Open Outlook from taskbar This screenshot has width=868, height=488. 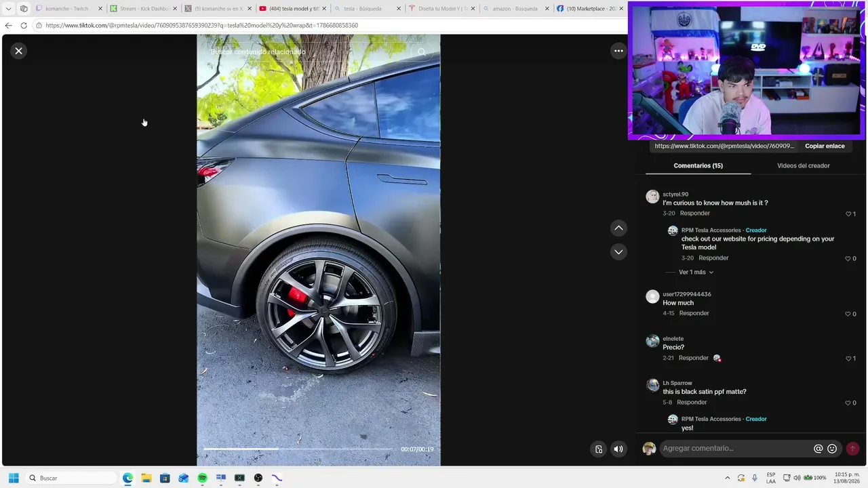[183, 478]
